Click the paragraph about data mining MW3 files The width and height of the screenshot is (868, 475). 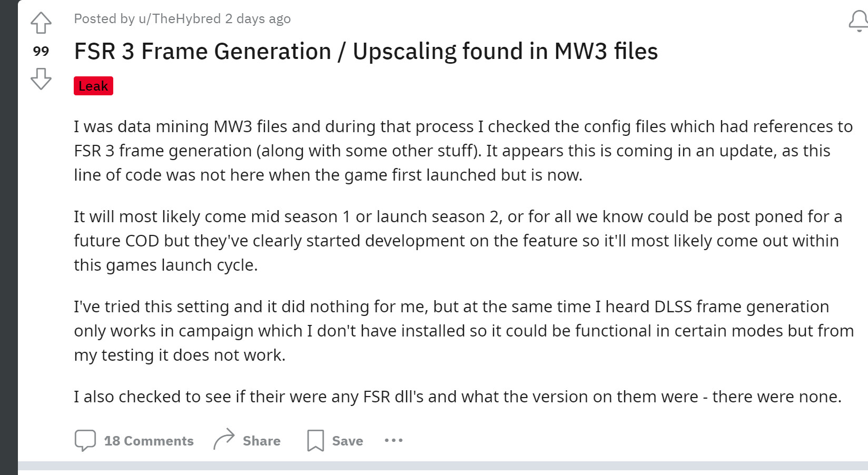(463, 151)
